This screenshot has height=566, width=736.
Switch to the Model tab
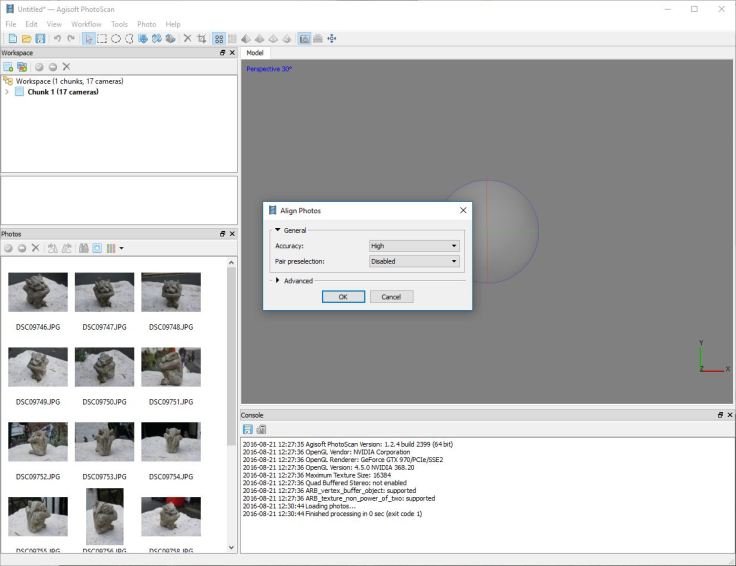tap(255, 52)
